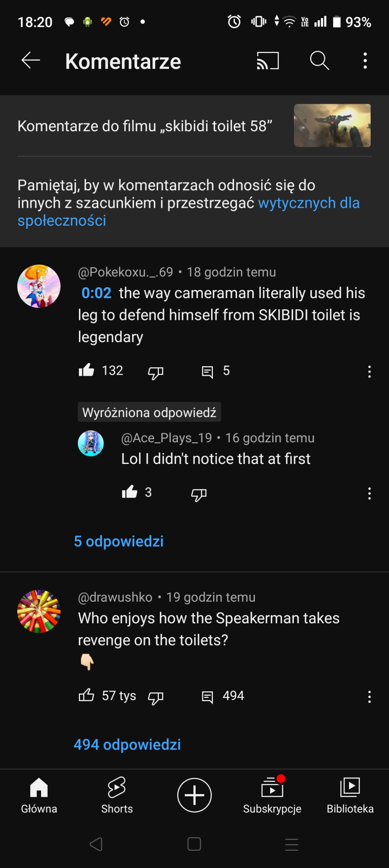Tap the create plus button
The height and width of the screenshot is (868, 389).
(x=194, y=795)
